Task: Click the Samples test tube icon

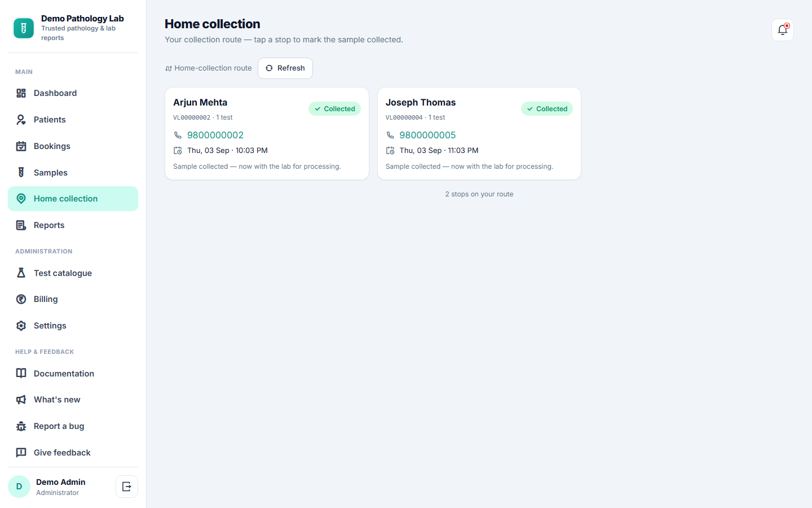Action: pos(21,172)
